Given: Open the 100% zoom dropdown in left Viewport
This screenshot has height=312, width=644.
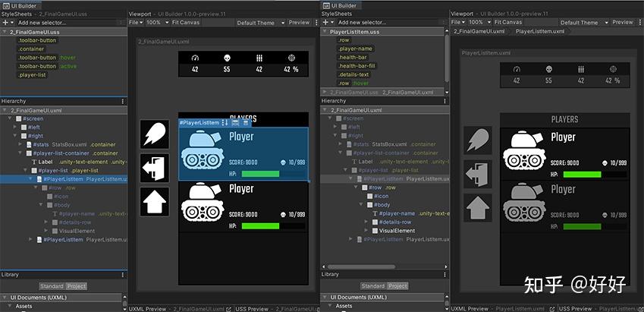Looking at the screenshot, I should pos(158,23).
